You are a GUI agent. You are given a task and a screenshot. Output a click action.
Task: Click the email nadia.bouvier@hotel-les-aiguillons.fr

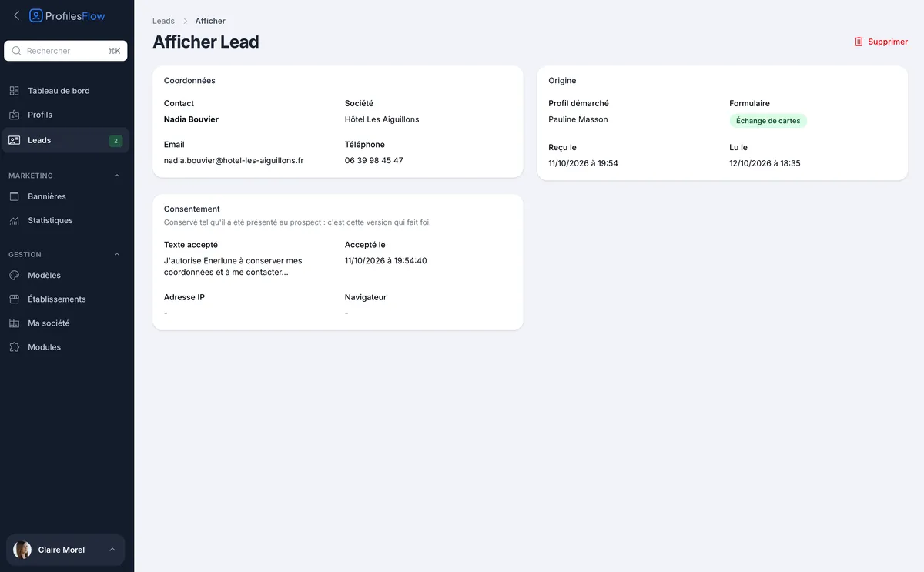pos(234,161)
